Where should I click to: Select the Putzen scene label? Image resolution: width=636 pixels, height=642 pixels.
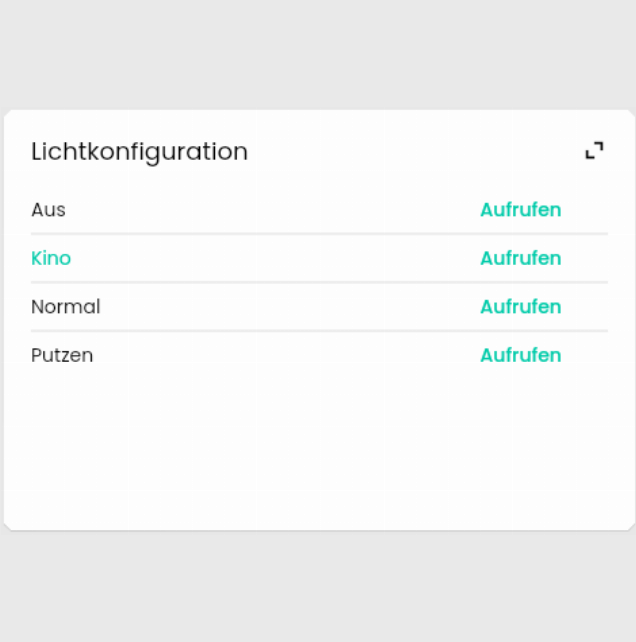point(62,355)
